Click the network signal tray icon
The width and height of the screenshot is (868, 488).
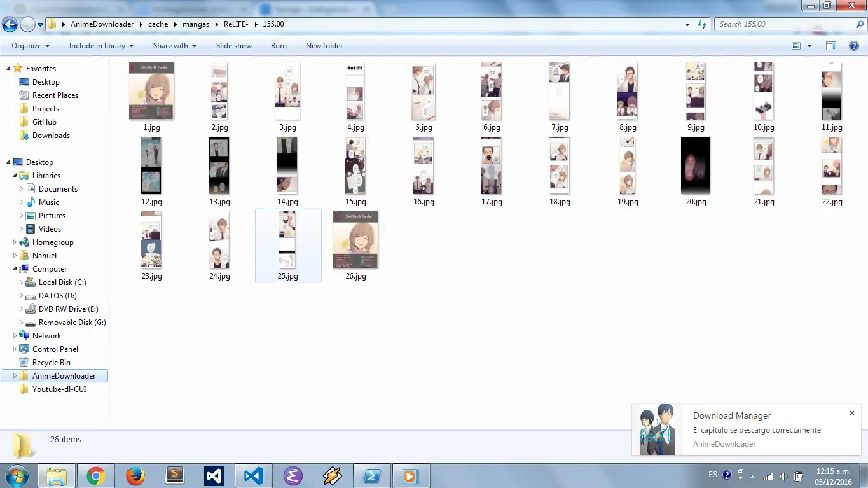pyautogui.click(x=768, y=477)
